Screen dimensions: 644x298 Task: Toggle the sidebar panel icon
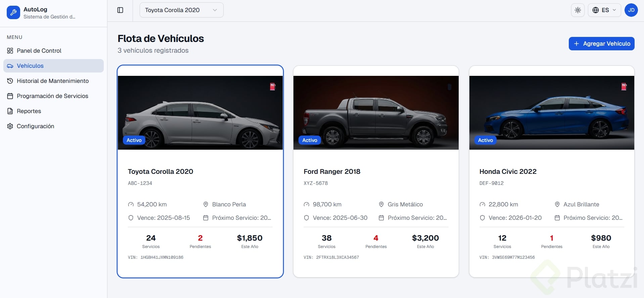[120, 10]
